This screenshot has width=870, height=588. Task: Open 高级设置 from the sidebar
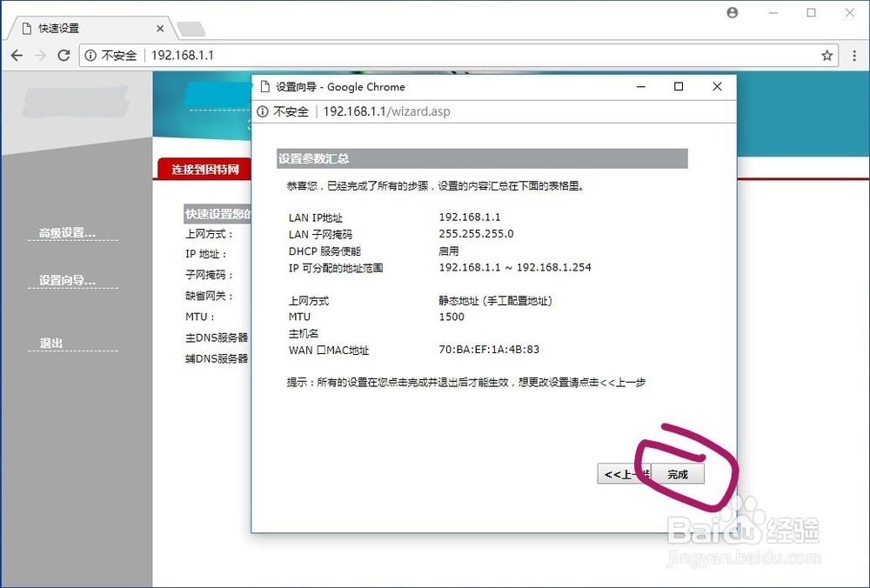[63, 232]
